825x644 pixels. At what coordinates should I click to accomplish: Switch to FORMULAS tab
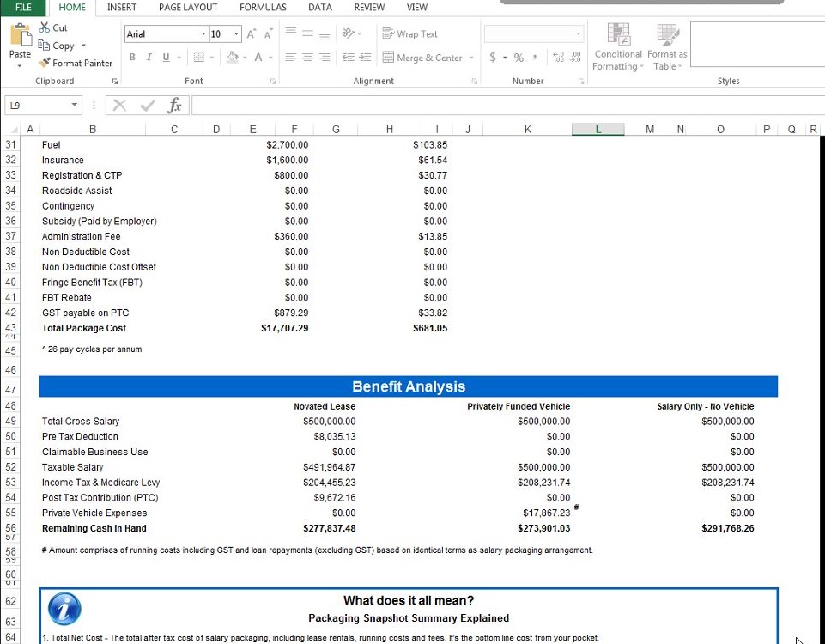click(263, 8)
